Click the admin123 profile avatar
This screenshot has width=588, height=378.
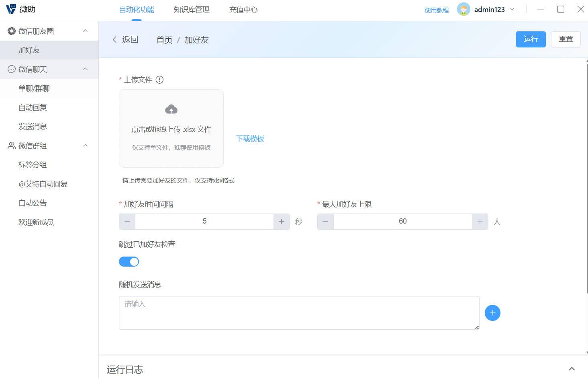pos(463,9)
